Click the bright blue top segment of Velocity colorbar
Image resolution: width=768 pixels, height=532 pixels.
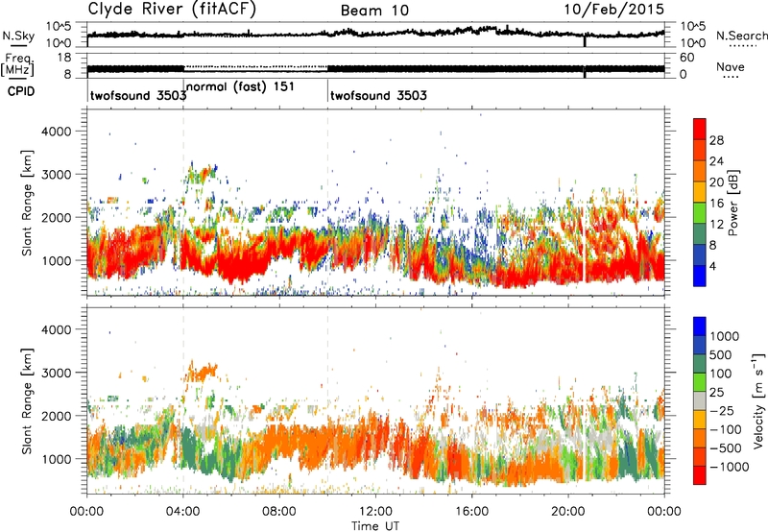click(700, 326)
